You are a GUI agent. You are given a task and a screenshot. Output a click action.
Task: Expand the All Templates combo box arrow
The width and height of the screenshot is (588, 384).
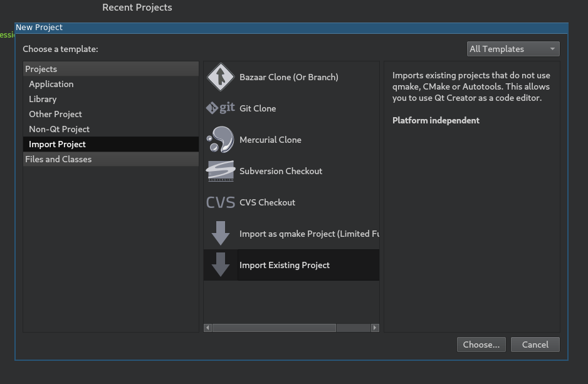coord(552,48)
